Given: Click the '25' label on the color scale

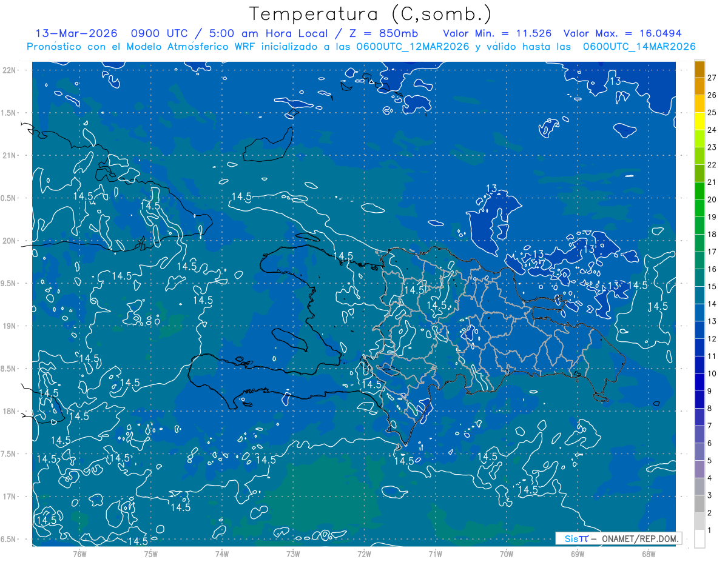Looking at the screenshot, I should pyautogui.click(x=712, y=113).
